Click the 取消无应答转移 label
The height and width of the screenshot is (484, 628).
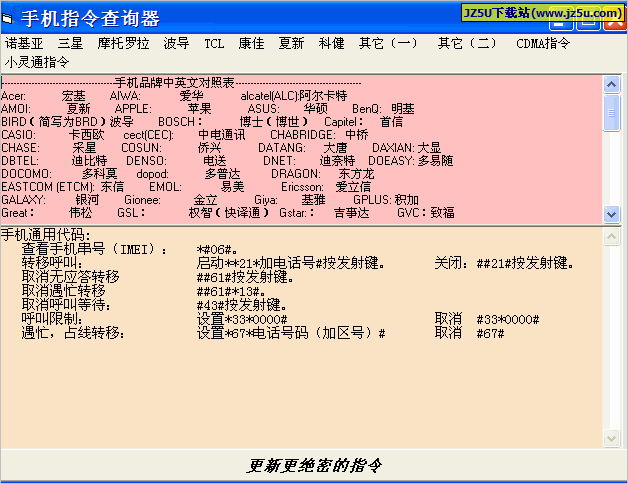(70, 277)
